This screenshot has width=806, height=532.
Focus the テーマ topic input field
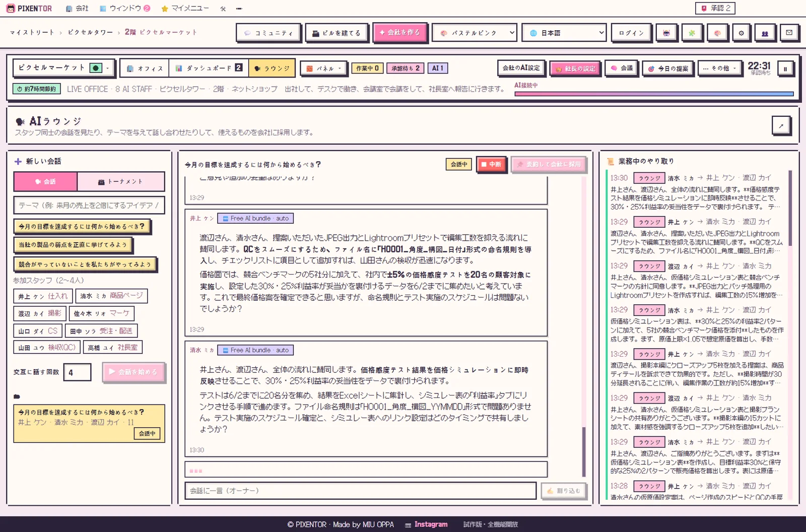tap(89, 205)
